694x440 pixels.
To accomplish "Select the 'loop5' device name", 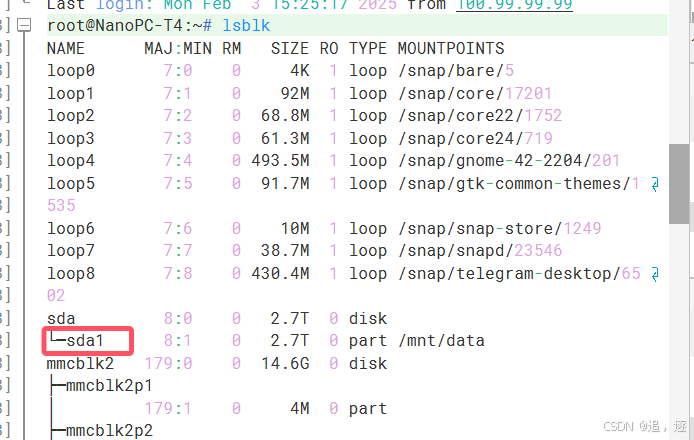I will 71,184.
